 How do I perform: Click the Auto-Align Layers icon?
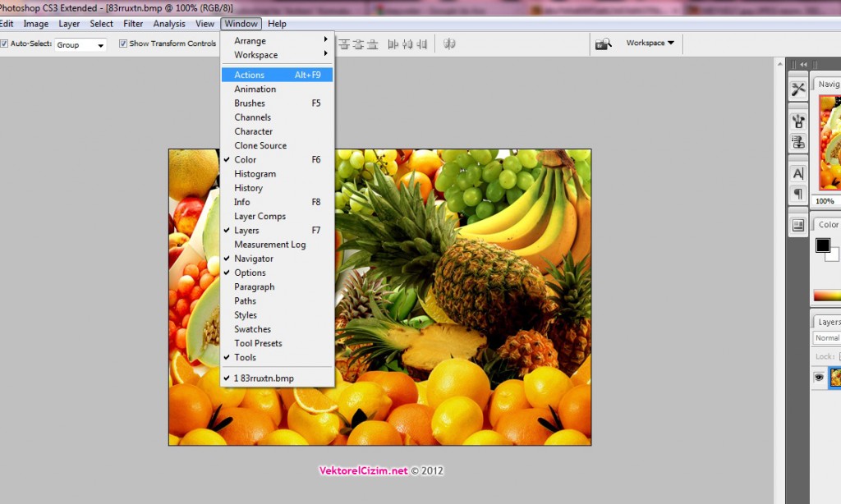coord(449,44)
